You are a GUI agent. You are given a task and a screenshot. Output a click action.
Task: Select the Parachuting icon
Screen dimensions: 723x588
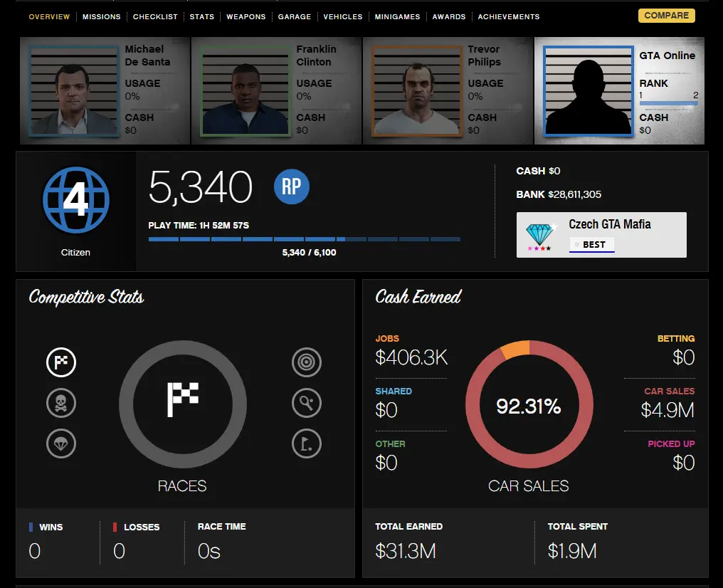[x=61, y=443]
